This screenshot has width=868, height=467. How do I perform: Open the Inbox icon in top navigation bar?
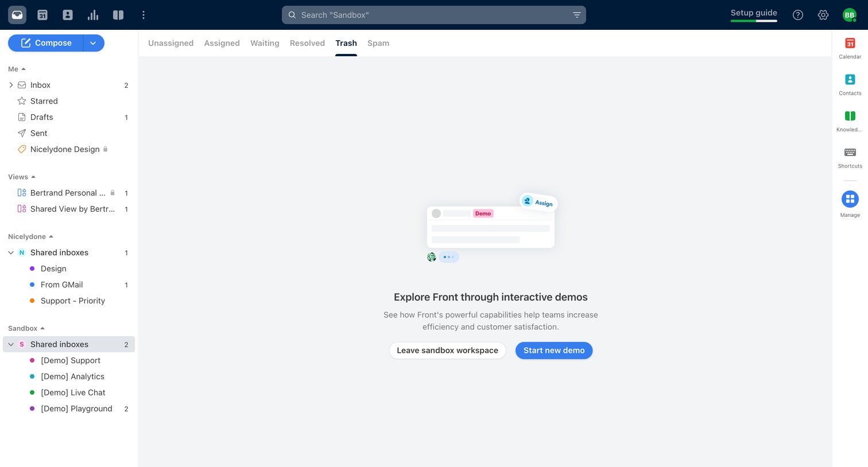pos(17,15)
